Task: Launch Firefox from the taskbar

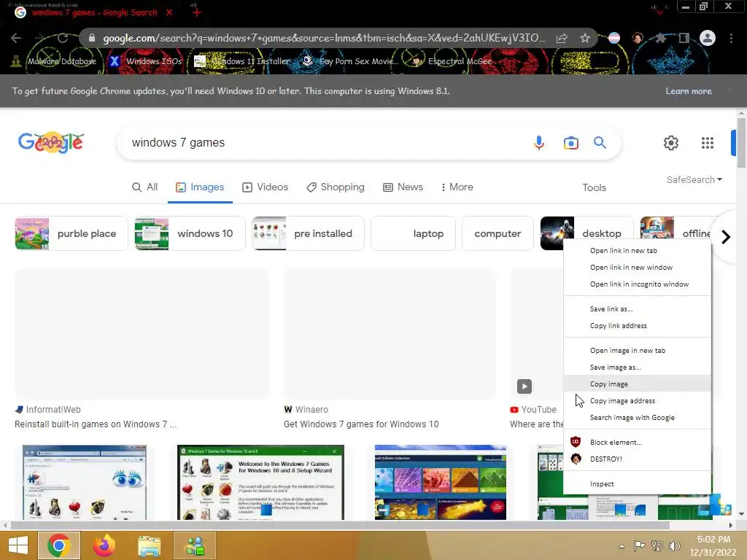Action: click(104, 545)
